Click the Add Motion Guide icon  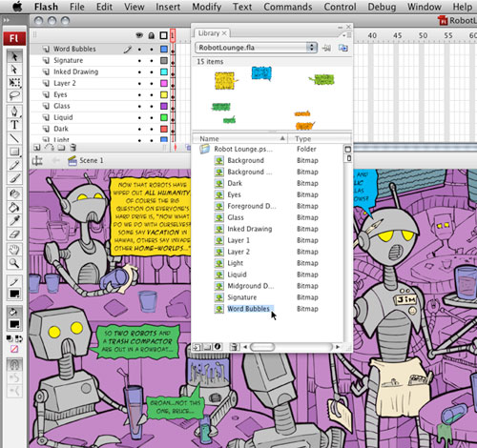coord(49,148)
